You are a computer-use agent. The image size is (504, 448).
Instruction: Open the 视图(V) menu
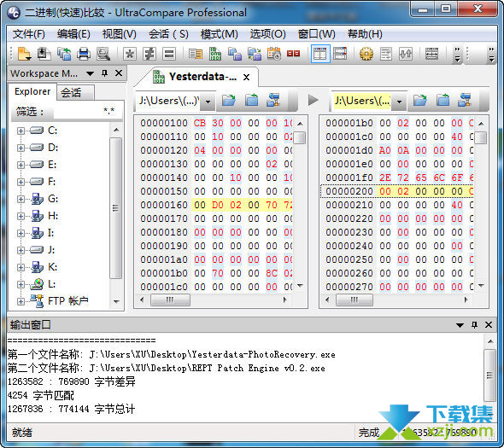click(120, 34)
